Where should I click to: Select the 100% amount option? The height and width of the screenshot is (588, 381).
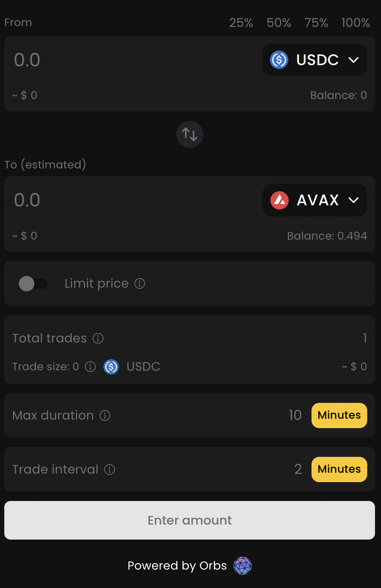(x=356, y=23)
